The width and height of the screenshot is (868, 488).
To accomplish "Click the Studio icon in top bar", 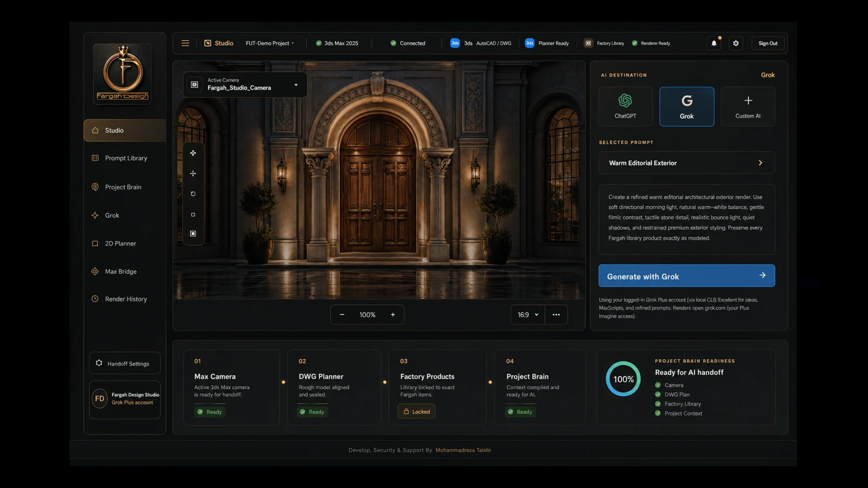I will (x=207, y=43).
